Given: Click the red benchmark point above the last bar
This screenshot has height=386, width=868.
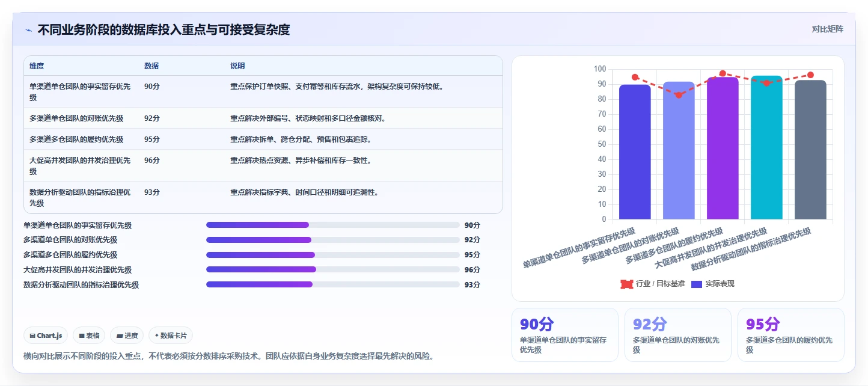Looking at the screenshot, I should coord(810,75).
